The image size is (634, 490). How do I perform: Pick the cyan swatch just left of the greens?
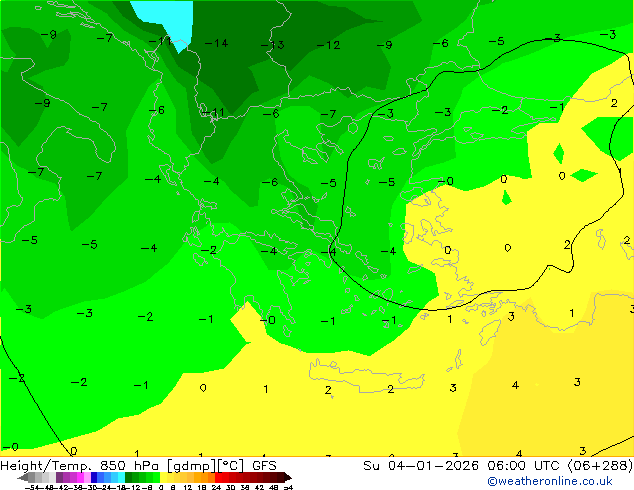coord(121,477)
